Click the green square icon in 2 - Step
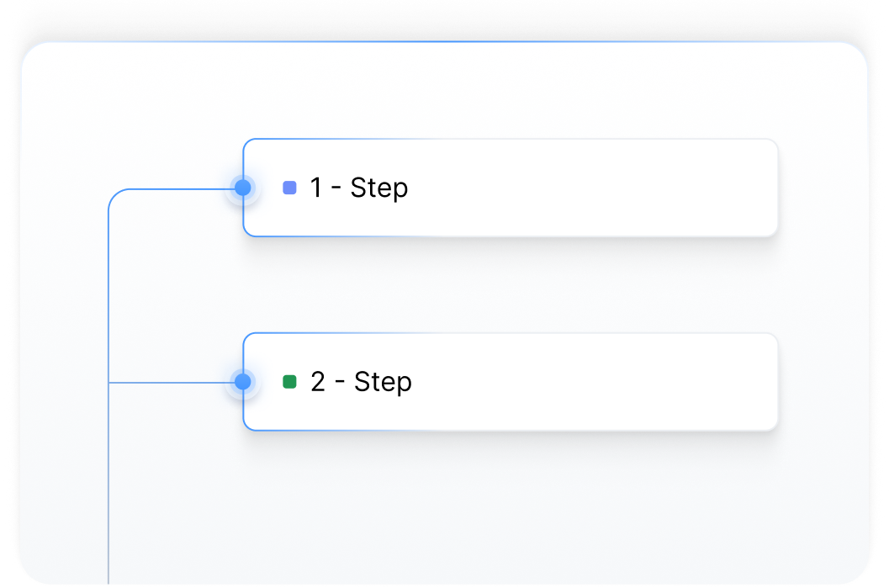Screen dimensions: 889x588 tap(290, 382)
